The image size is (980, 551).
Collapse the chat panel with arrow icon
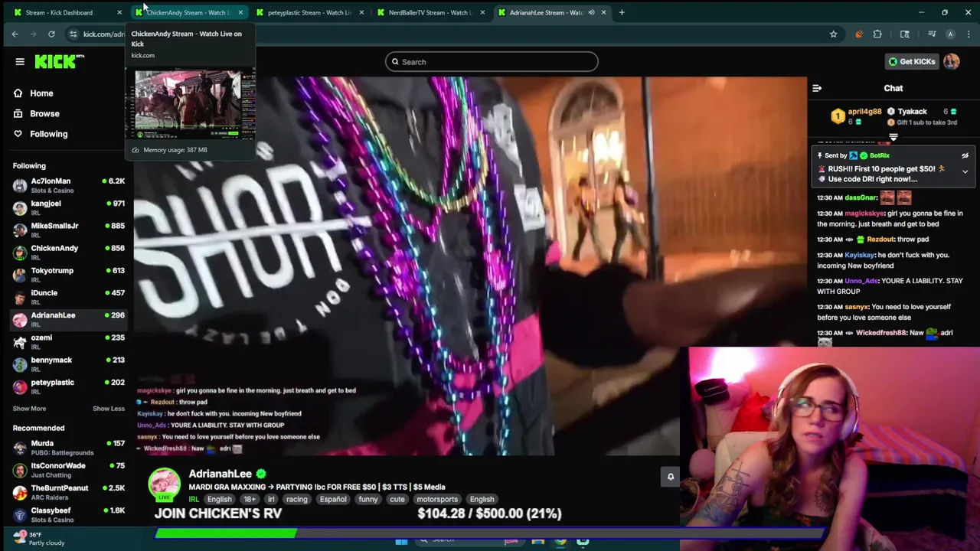coord(817,88)
